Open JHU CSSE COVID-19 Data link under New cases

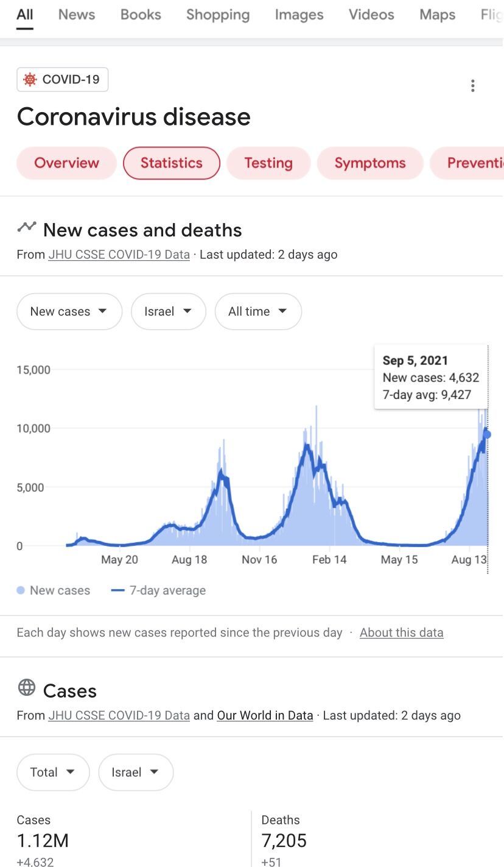pyautogui.click(x=119, y=255)
